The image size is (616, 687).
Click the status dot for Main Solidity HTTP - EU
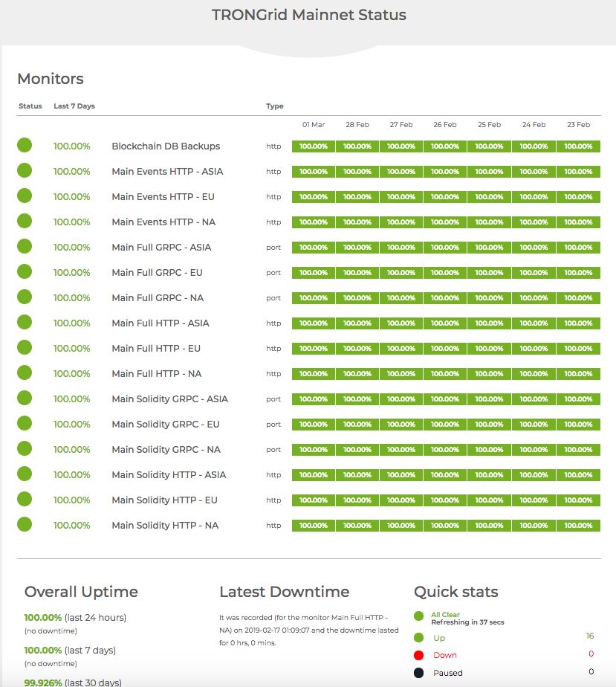(25, 499)
